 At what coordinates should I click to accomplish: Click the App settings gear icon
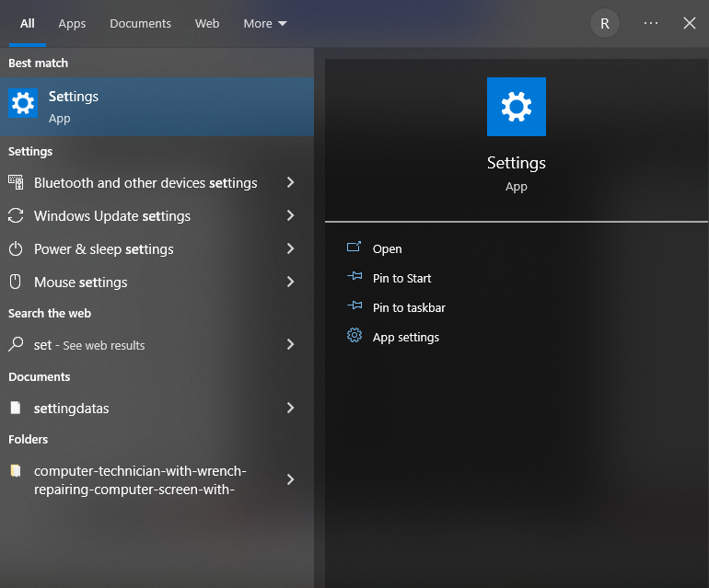pos(354,335)
